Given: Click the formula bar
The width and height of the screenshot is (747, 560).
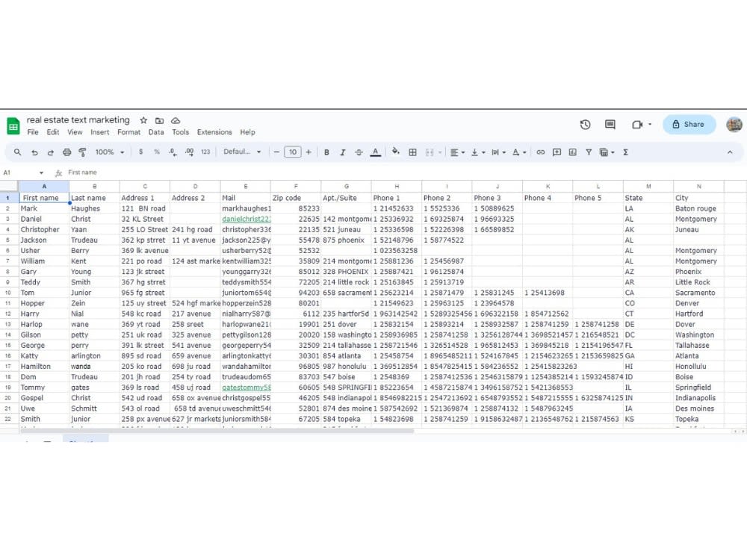Looking at the screenshot, I should pos(405,172).
